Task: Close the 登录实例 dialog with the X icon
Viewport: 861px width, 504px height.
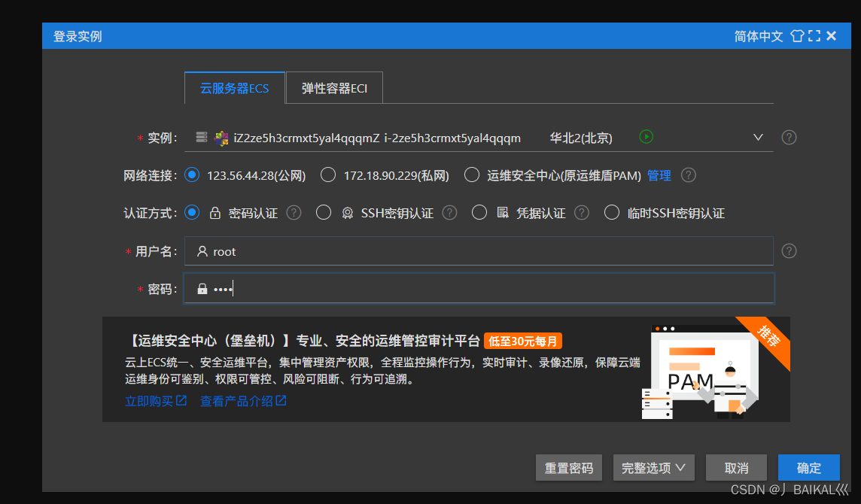Action: (x=832, y=35)
